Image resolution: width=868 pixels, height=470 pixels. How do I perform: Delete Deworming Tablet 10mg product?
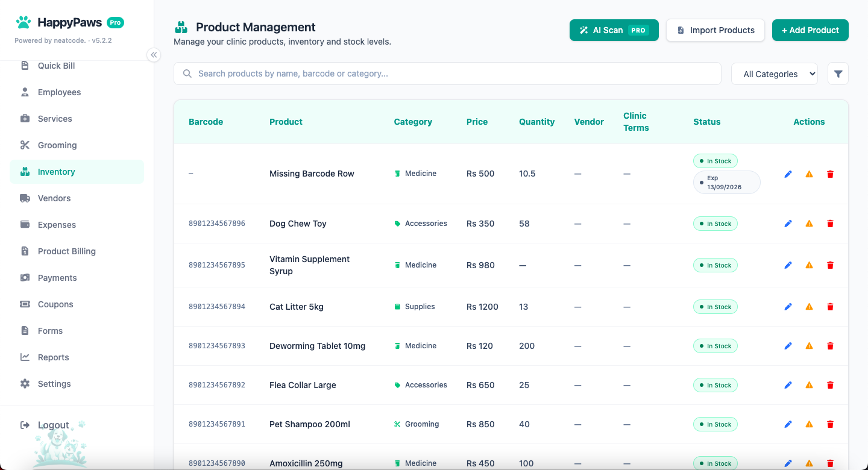[830, 346]
